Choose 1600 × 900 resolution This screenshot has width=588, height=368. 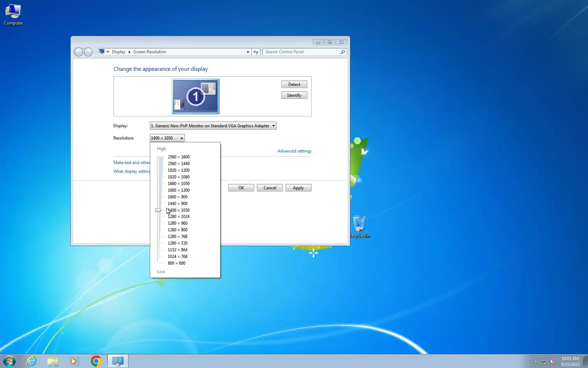click(x=177, y=197)
